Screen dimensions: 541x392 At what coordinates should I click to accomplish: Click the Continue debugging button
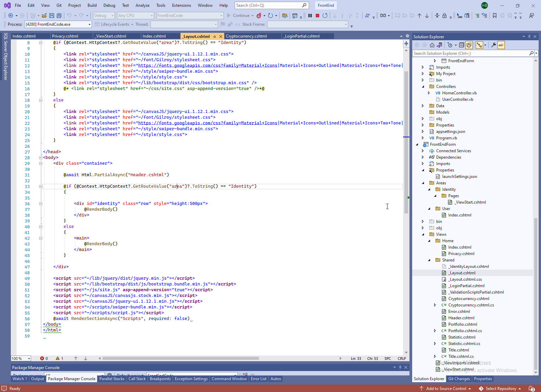click(x=238, y=16)
